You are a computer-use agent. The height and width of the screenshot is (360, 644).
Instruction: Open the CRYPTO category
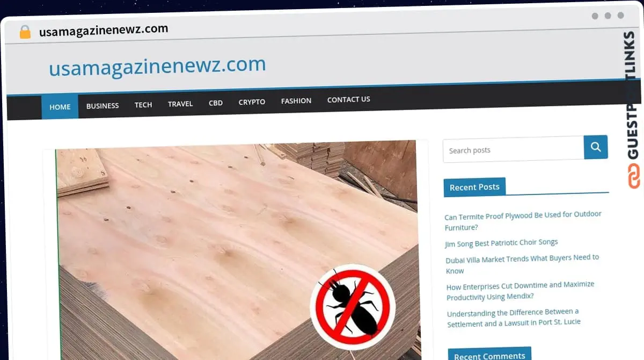coord(252,102)
